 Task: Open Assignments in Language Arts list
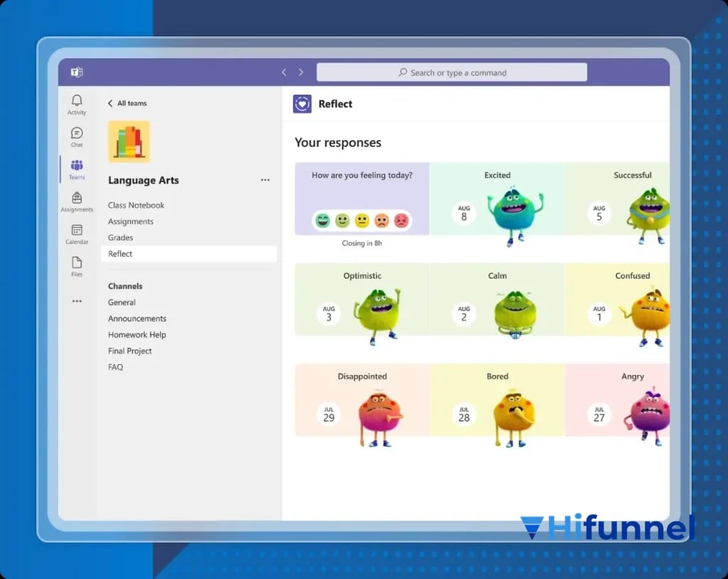coord(131,221)
